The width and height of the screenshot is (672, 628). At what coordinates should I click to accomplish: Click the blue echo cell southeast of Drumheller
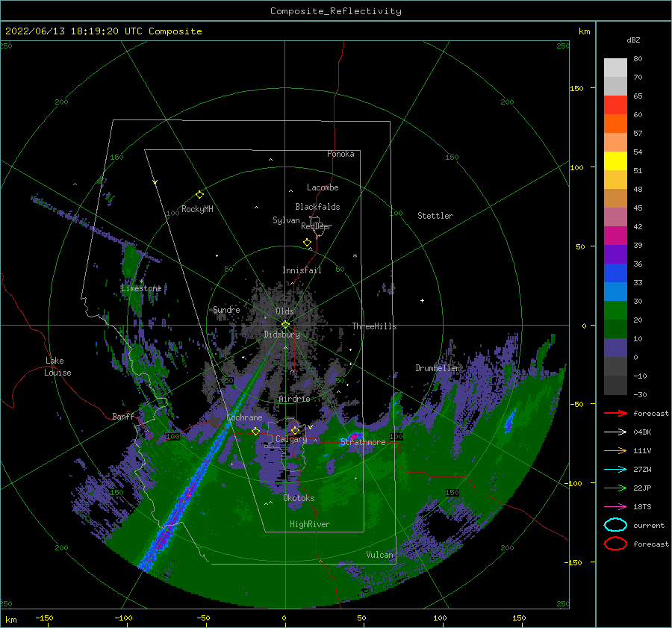coord(509,420)
